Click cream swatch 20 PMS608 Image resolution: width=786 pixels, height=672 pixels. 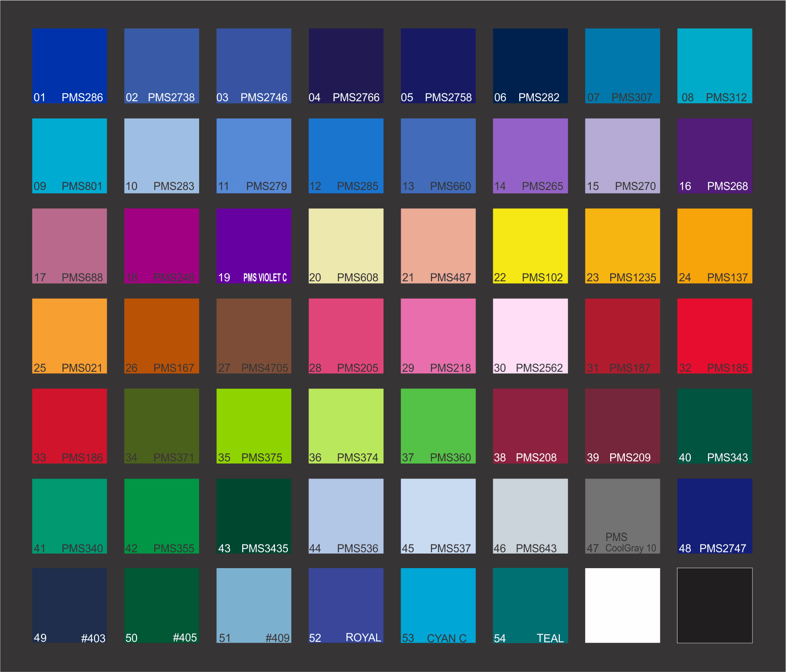[x=346, y=246]
